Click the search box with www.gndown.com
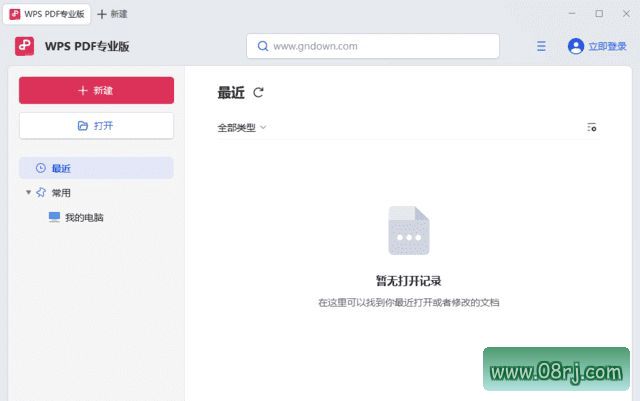 [x=373, y=46]
